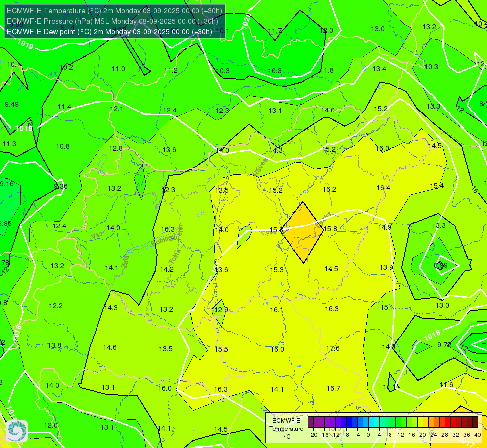The height and width of the screenshot is (448, 487).
Task: Select the ECMWF-E Pressure MSL layer label
Action: [112, 21]
